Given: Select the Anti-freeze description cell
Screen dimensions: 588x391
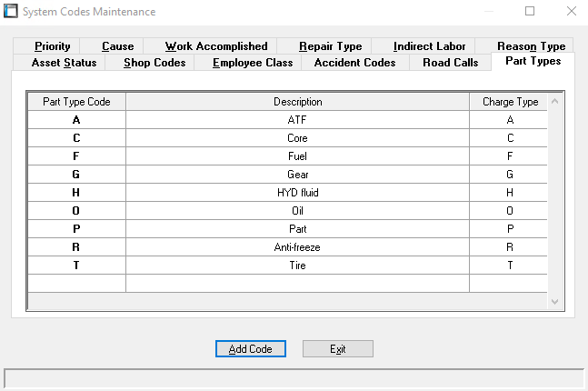Looking at the screenshot, I should point(297,247).
